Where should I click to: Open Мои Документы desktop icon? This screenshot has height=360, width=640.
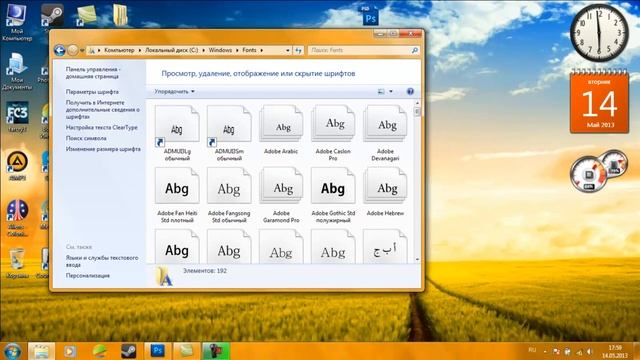(16, 72)
